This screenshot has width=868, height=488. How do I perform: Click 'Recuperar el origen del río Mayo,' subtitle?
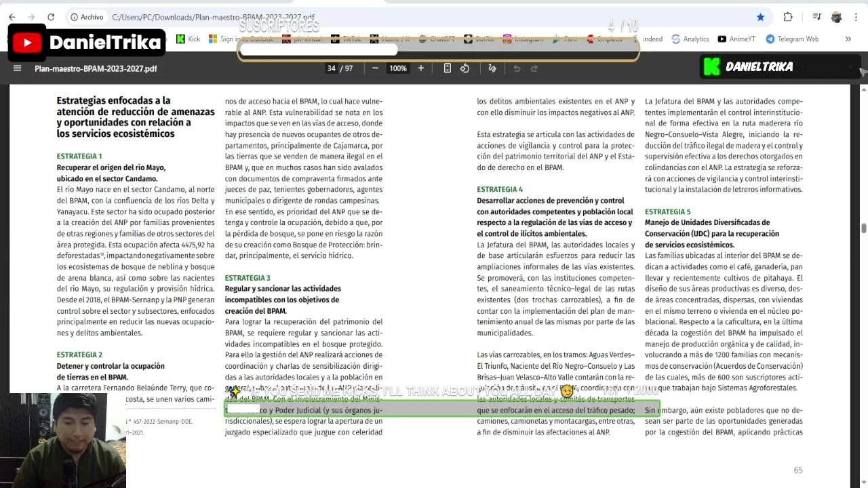coord(111,167)
